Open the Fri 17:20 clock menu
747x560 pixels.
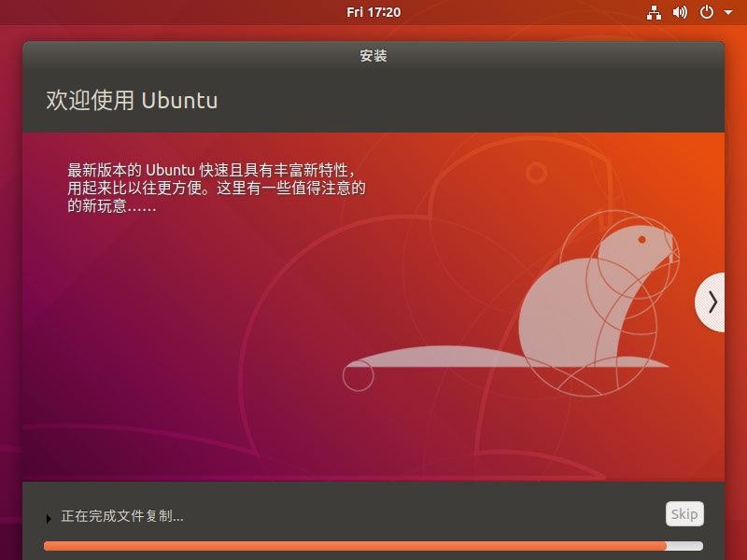point(373,12)
